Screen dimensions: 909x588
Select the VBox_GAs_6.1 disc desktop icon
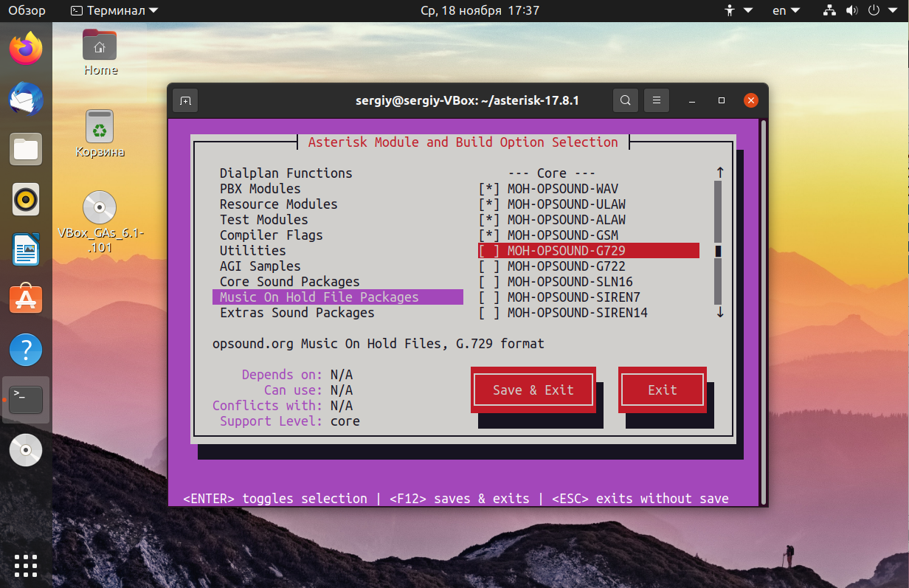pyautogui.click(x=100, y=221)
